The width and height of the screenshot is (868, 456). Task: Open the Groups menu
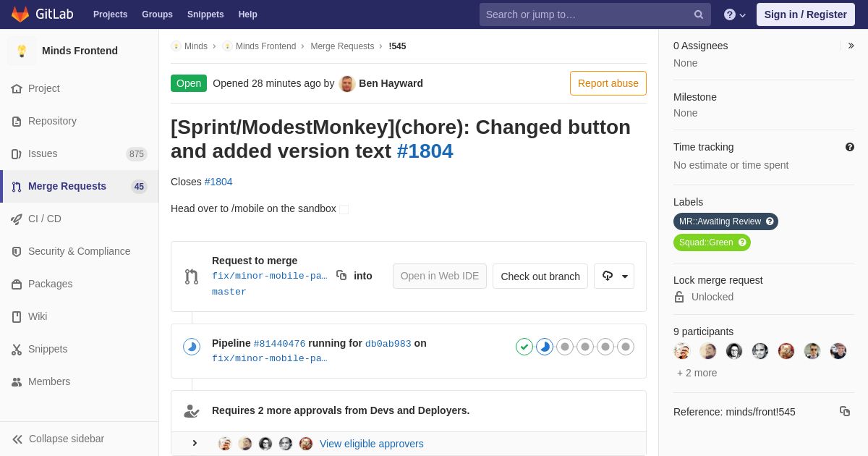pos(157,14)
